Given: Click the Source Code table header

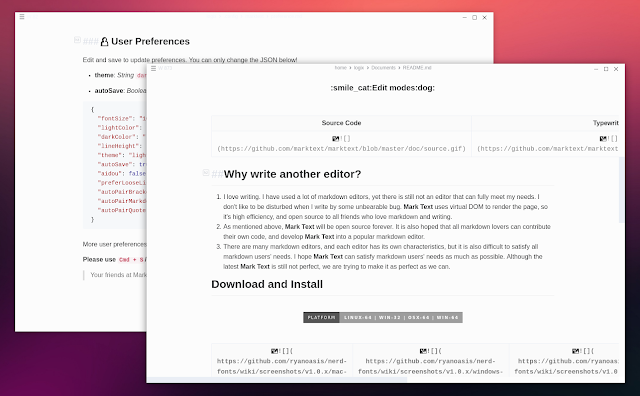Looking at the screenshot, I should pyautogui.click(x=341, y=123).
